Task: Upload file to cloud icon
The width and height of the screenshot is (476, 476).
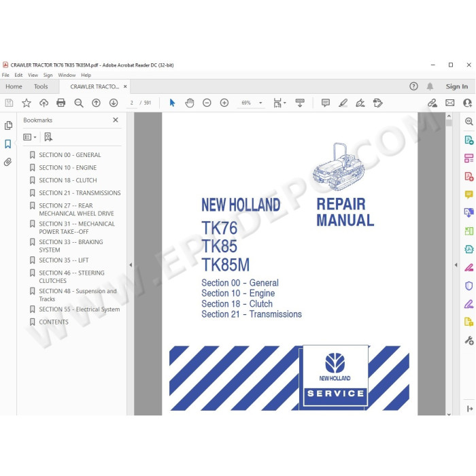Action: [x=44, y=103]
